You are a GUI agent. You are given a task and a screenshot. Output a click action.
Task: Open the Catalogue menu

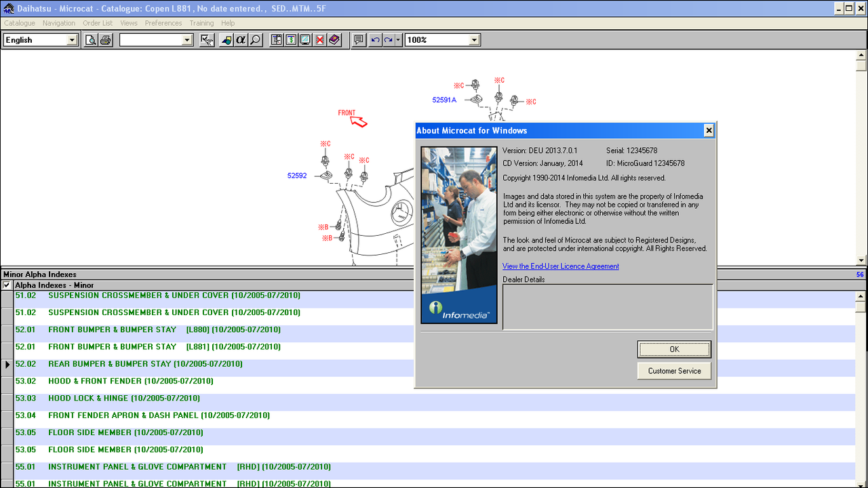[20, 23]
